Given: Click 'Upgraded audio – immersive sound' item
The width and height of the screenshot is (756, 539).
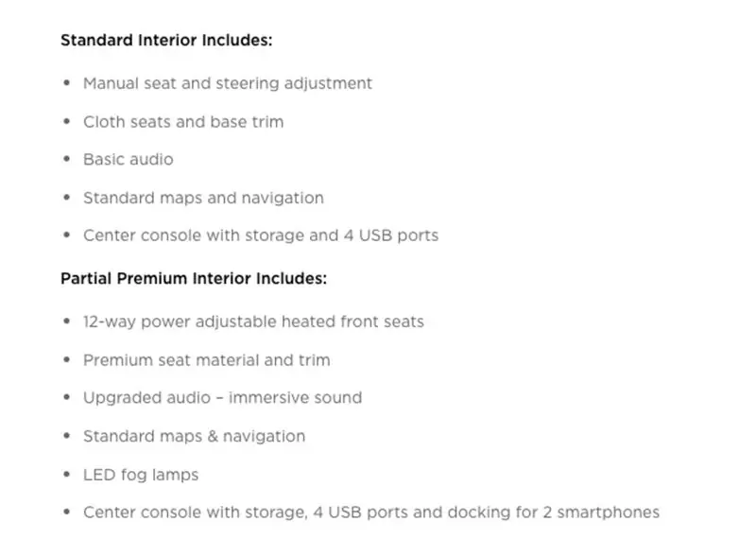Looking at the screenshot, I should click(x=223, y=397).
